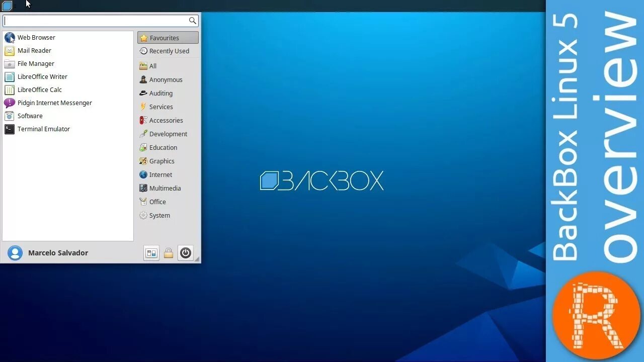The image size is (644, 362).
Task: Click the Anonymous spy icon
Action: (x=143, y=80)
